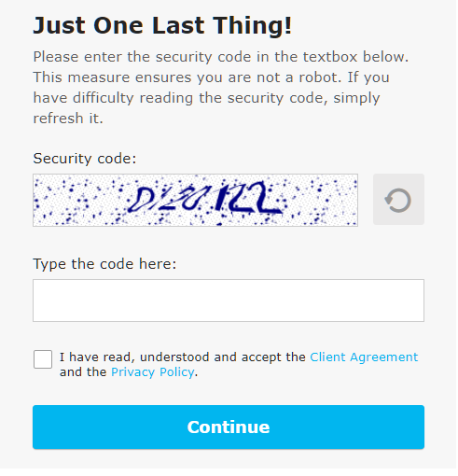This screenshot has width=458, height=476.
Task: Accept the Client Agreement checkbox
Action: click(x=43, y=360)
